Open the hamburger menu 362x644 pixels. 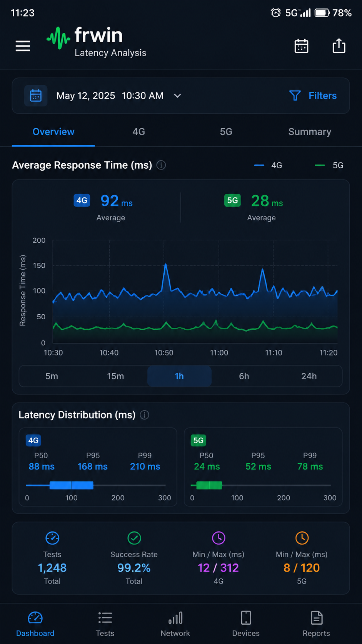(x=23, y=46)
